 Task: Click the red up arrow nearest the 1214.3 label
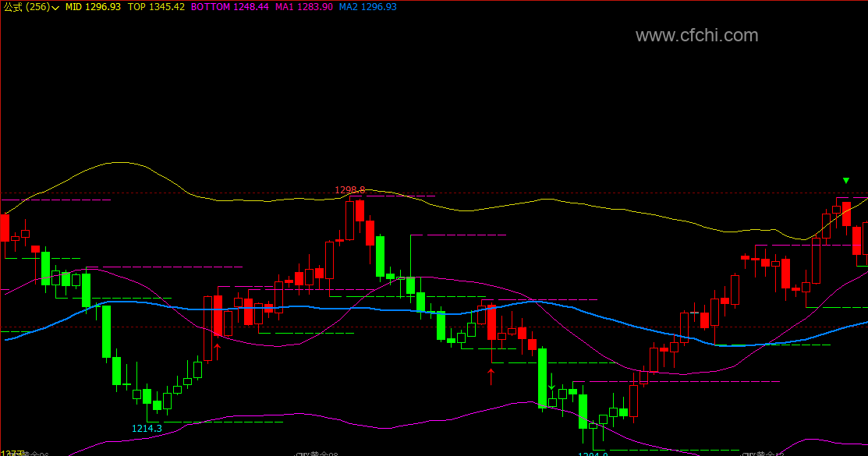[218, 351]
